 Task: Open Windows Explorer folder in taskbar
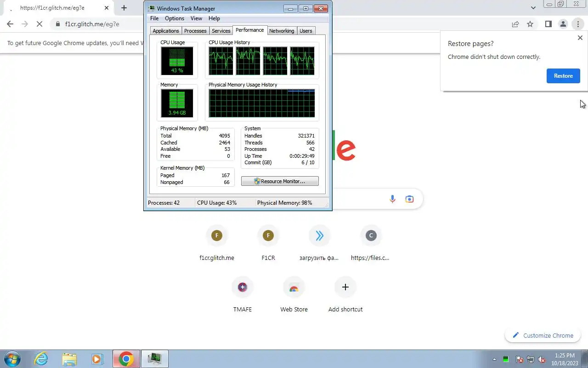(69, 359)
